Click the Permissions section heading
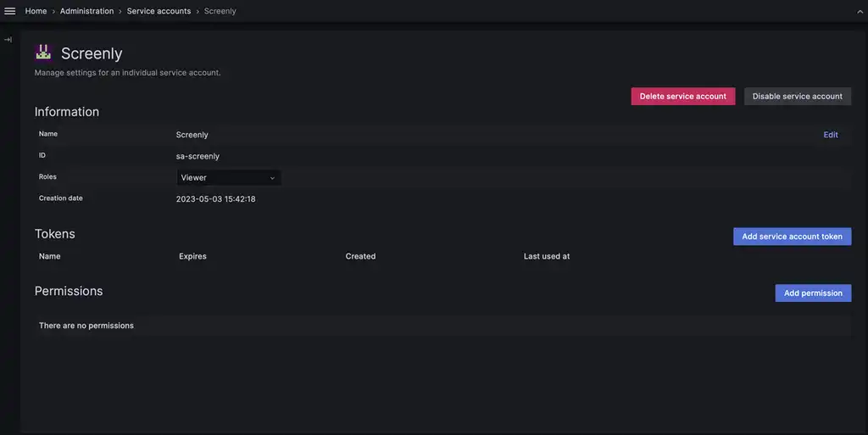The height and width of the screenshot is (435, 868). pyautogui.click(x=69, y=291)
